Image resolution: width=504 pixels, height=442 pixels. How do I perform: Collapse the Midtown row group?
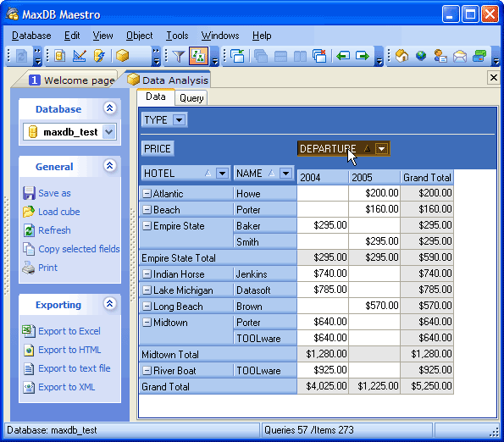tap(147, 322)
